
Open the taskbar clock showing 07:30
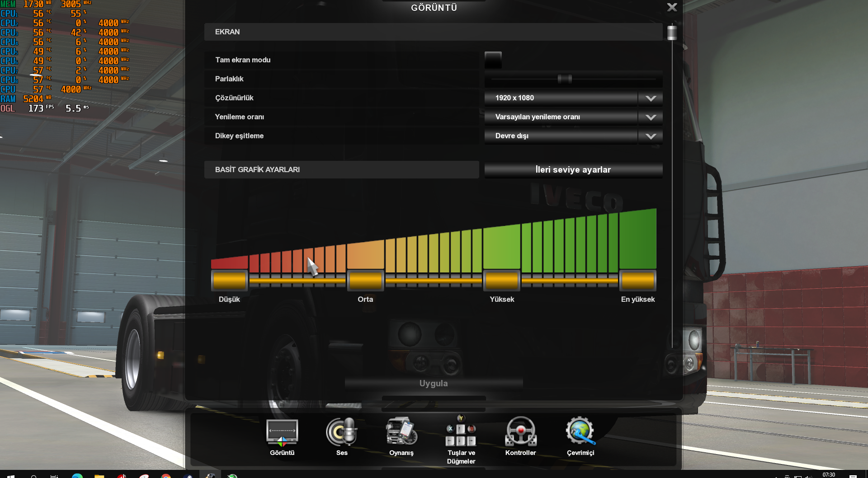pyautogui.click(x=829, y=475)
